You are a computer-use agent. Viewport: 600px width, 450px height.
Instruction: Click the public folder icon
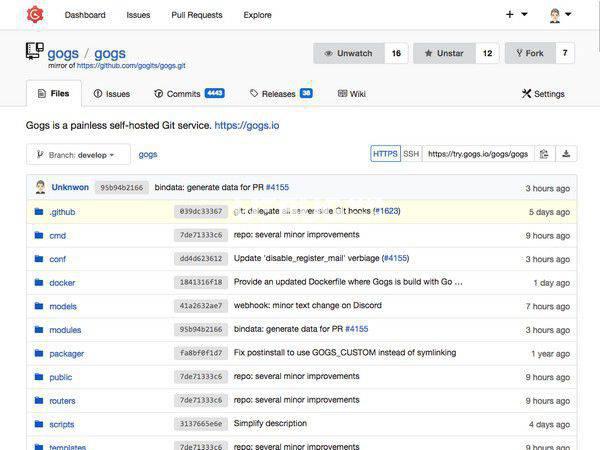(39, 377)
